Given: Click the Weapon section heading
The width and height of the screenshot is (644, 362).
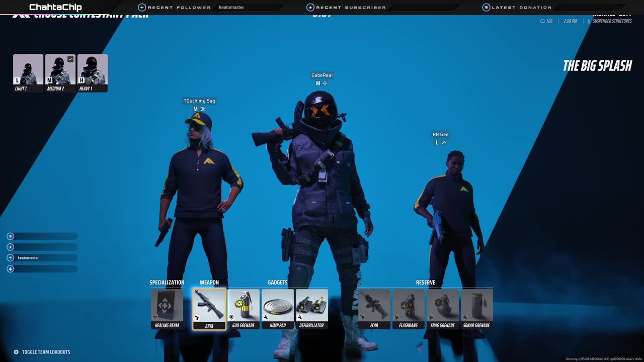Looking at the screenshot, I should tap(209, 283).
